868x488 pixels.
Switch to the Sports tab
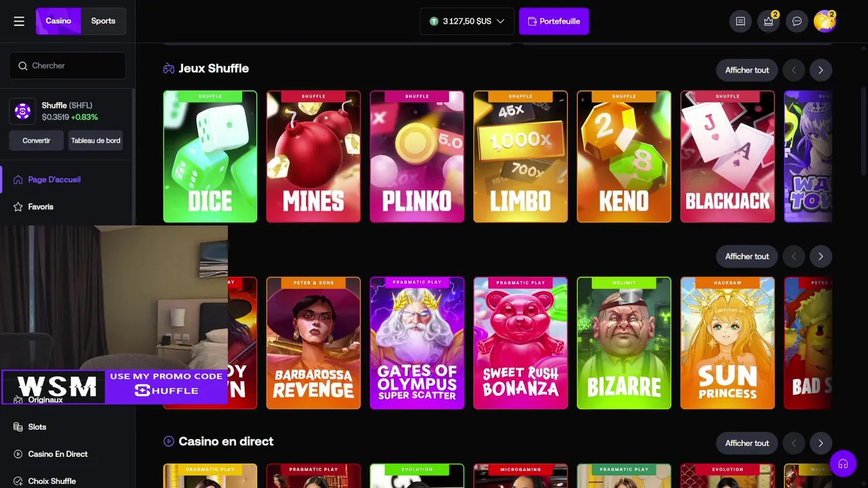pos(103,21)
